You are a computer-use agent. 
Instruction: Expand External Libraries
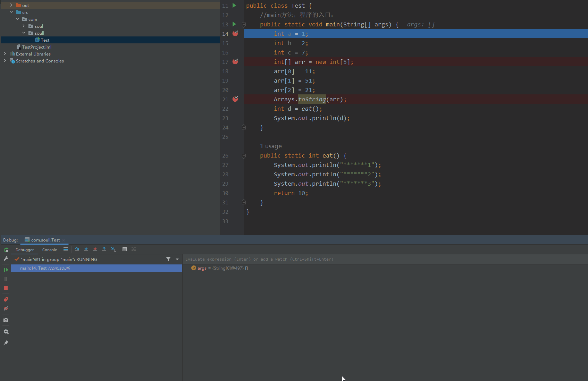5,54
